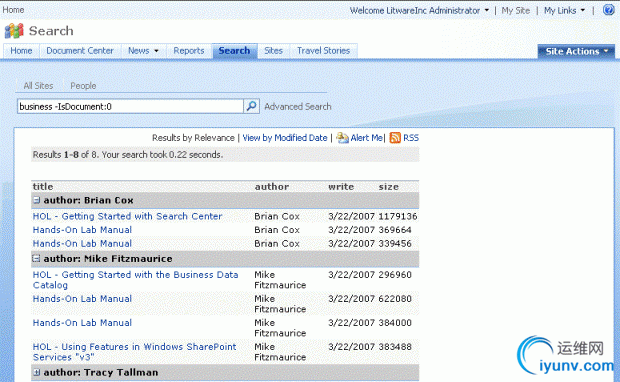
Task: Collapse the author: Mike Fitzmaurice group
Action: 36,259
